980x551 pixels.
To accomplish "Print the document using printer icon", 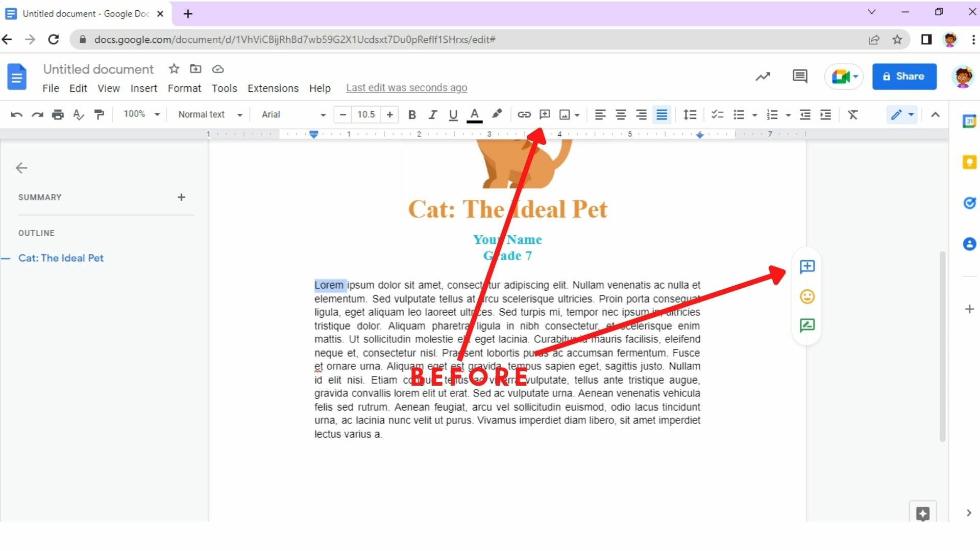I will click(58, 115).
